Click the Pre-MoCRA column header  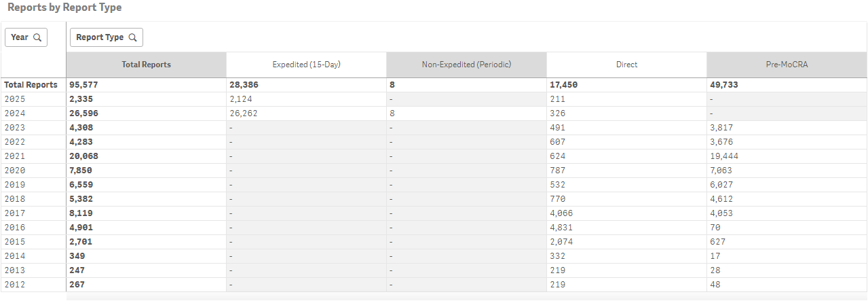pyautogui.click(x=787, y=65)
